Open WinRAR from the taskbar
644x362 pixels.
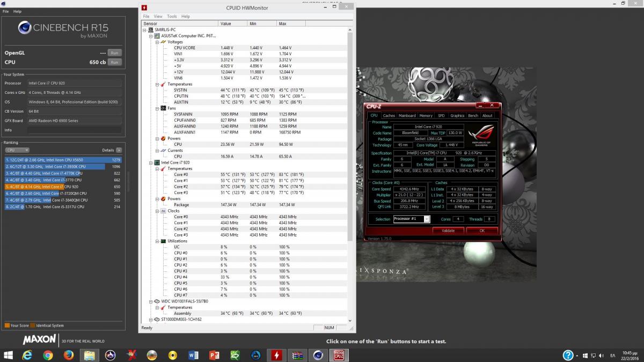click(297, 355)
